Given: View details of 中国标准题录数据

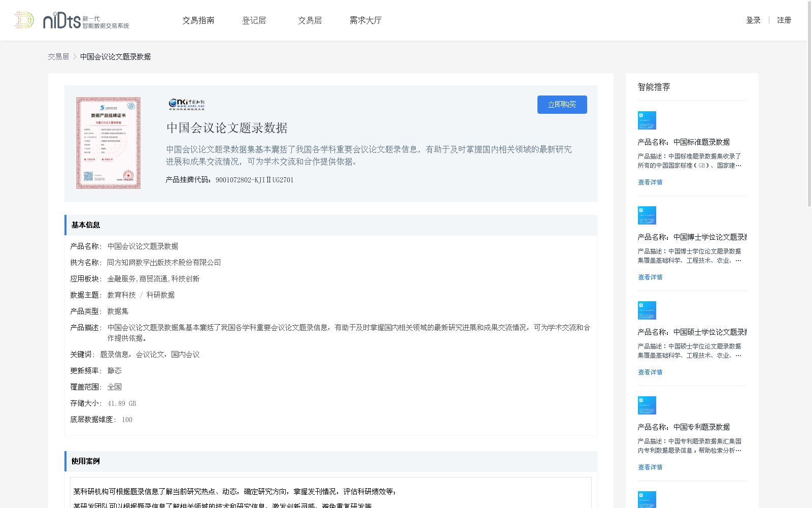Looking at the screenshot, I should pyautogui.click(x=650, y=182).
